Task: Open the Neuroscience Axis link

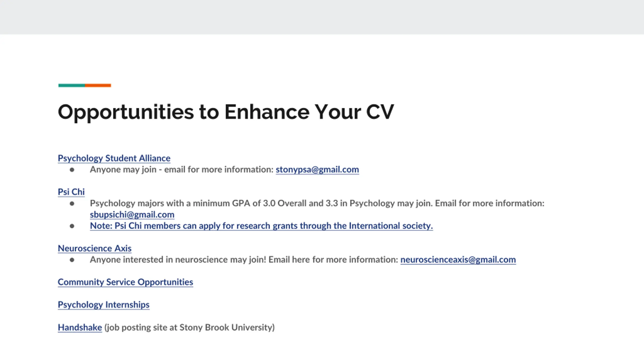Action: [95, 248]
